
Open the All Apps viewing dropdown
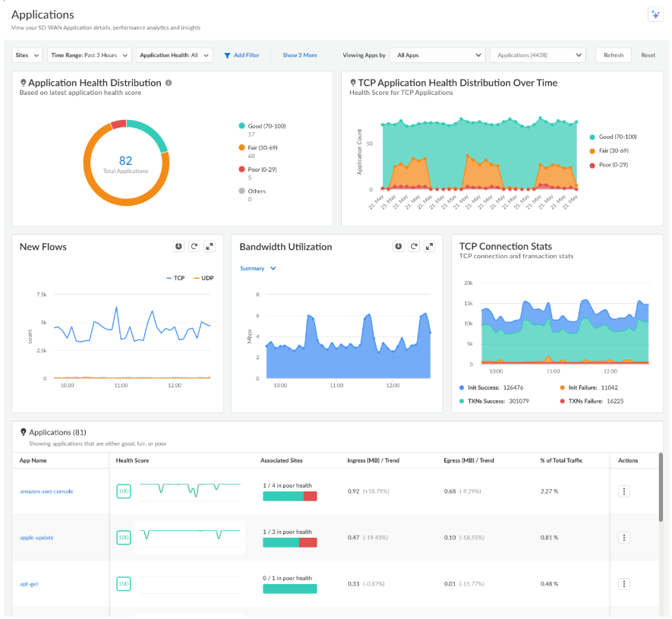click(438, 55)
